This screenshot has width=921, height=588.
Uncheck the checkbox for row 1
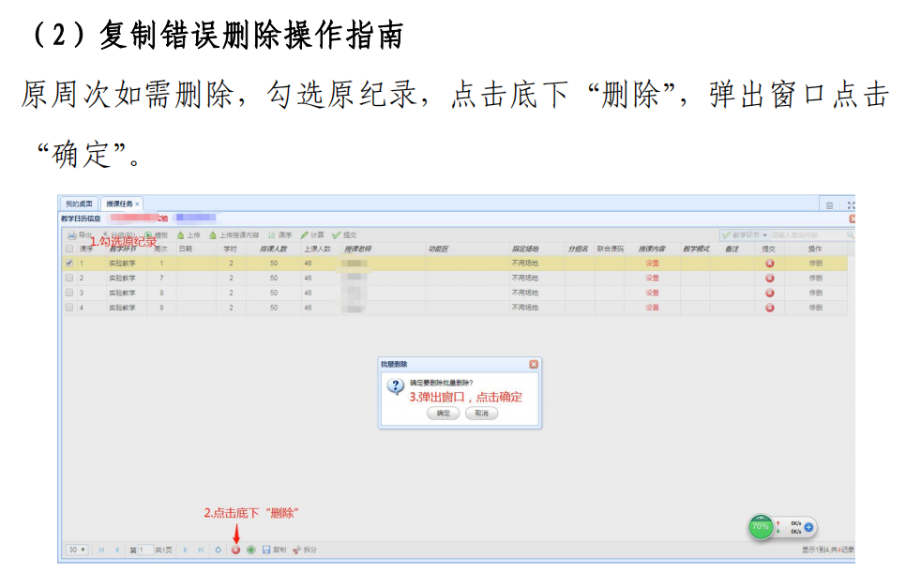(68, 264)
